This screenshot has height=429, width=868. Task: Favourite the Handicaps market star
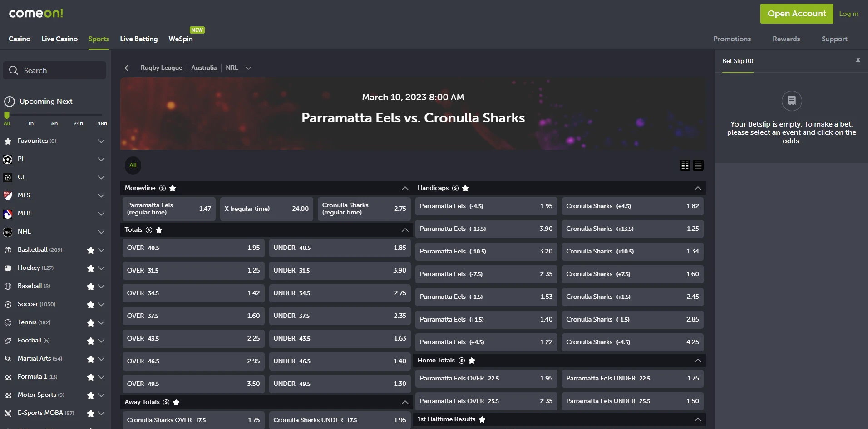coord(465,188)
